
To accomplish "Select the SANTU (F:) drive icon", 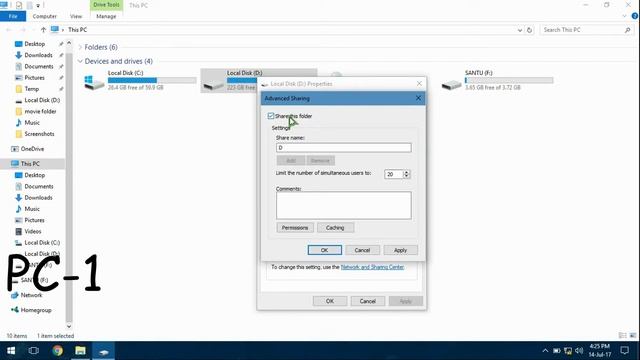I will (451, 85).
